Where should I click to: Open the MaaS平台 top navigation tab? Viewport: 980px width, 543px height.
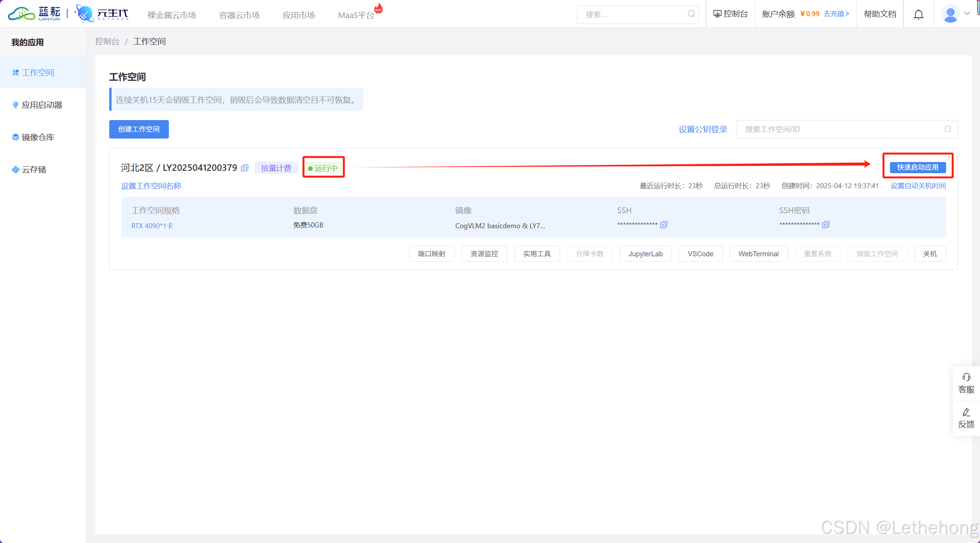(356, 15)
